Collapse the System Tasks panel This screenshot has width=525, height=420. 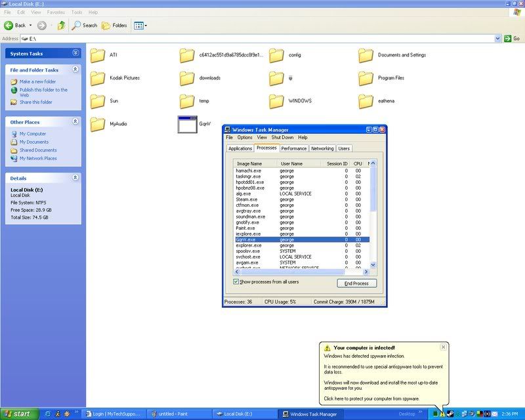[x=75, y=53]
